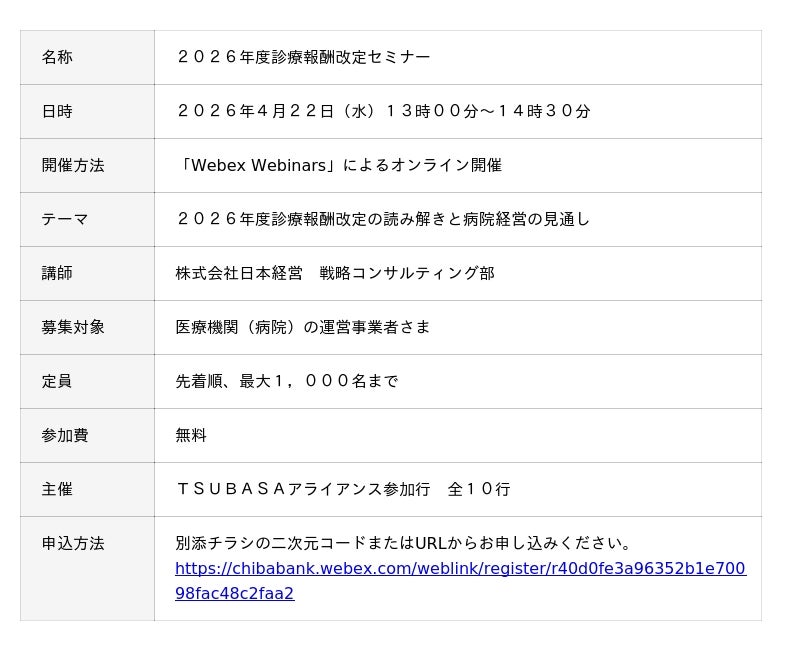Viewport: 800px width, 651px height.
Task: Click the 医療機関（病院）の運営事業者さま text
Action: (303, 328)
